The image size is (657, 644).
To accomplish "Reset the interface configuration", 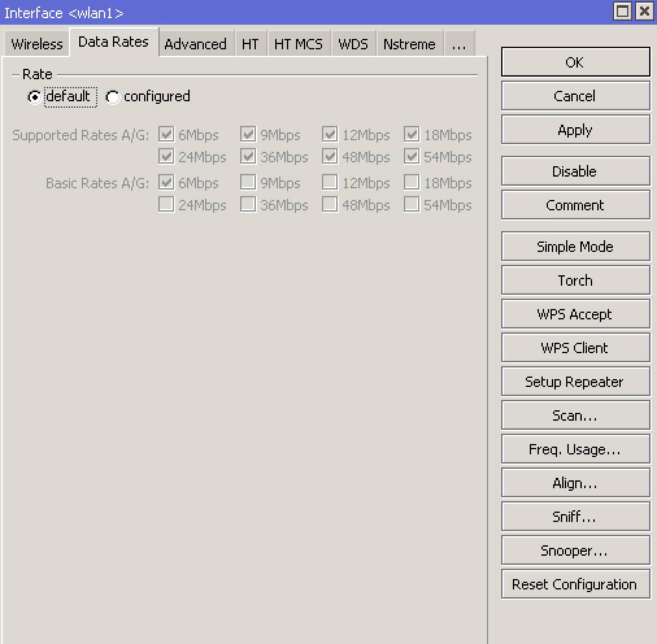I will point(575,584).
